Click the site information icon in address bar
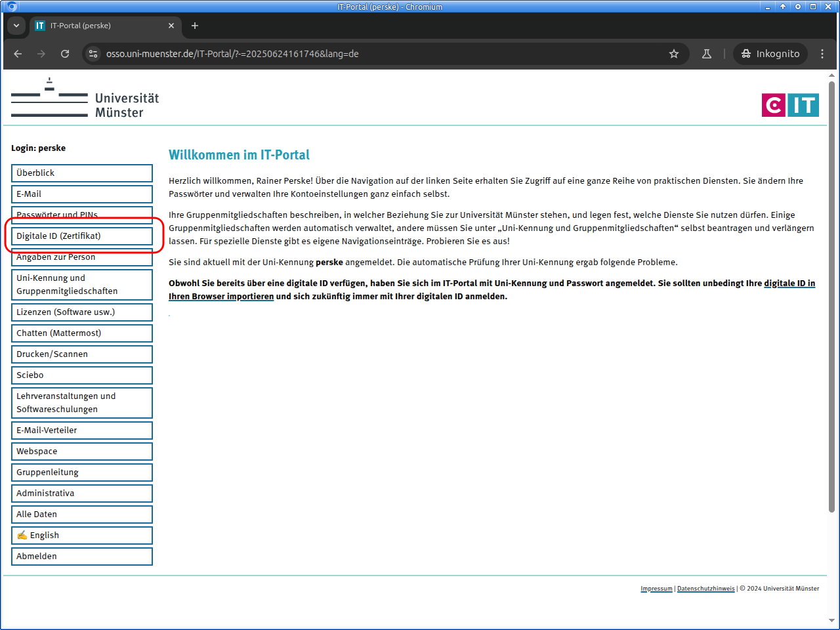Image resolution: width=840 pixels, height=630 pixels. pos(93,54)
